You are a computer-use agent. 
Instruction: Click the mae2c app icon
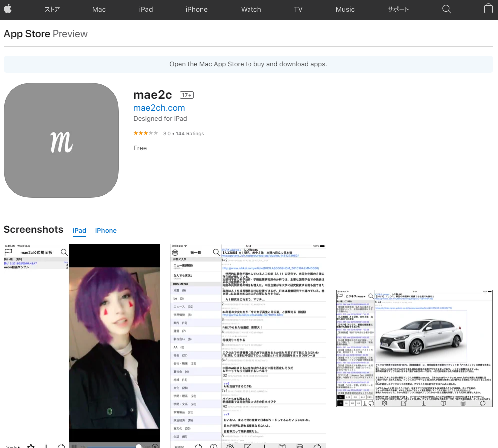click(x=61, y=140)
